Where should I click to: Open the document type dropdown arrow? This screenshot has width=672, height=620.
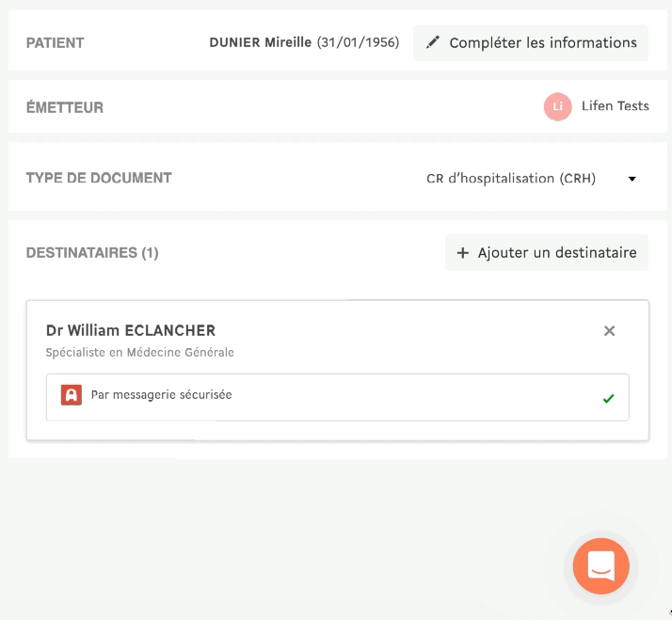coord(632,179)
